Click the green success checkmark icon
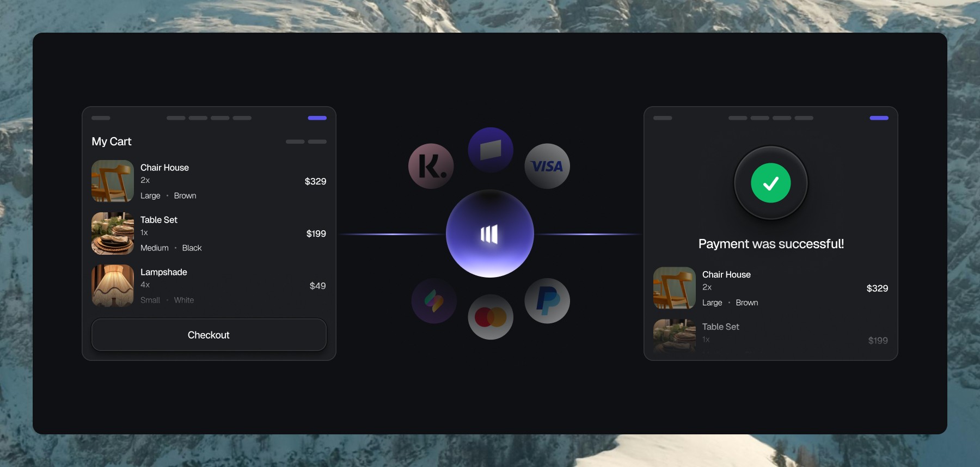This screenshot has height=467, width=980. (771, 183)
